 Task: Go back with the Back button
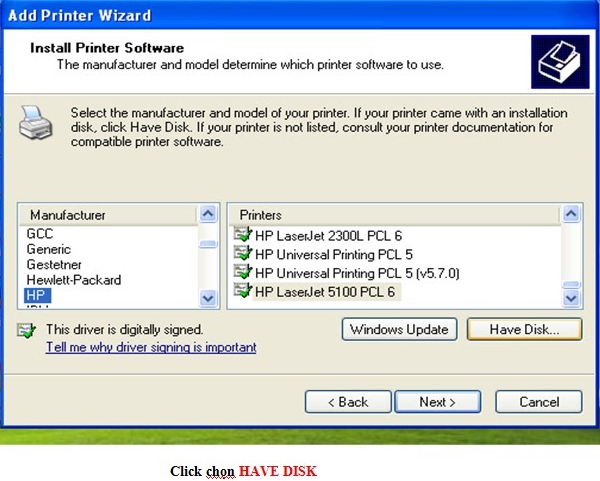pos(347,402)
